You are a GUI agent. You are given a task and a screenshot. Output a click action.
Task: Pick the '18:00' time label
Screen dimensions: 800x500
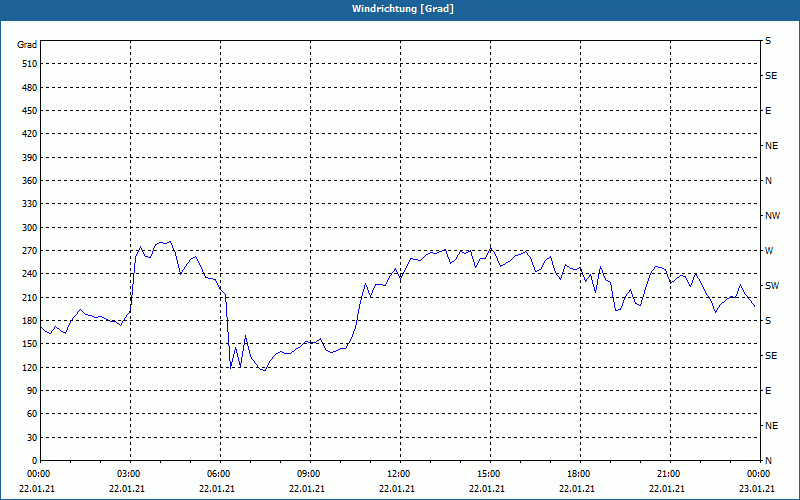(581, 474)
